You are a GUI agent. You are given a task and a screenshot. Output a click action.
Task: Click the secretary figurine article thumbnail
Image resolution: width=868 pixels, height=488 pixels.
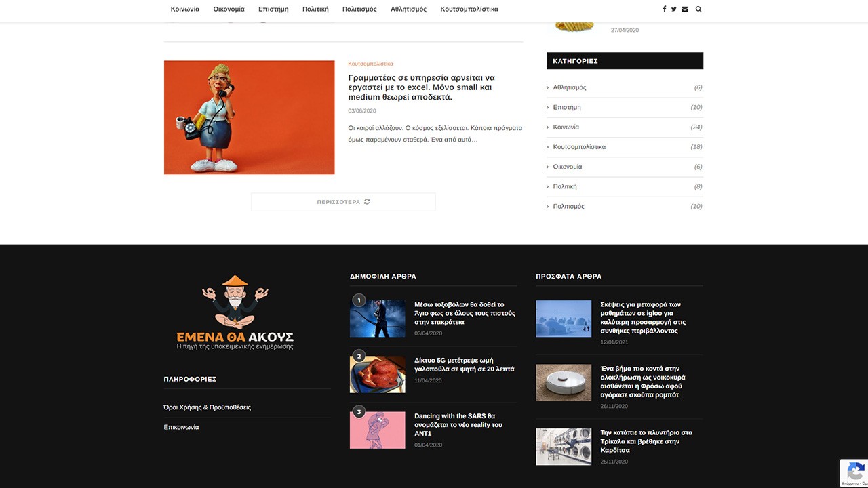(x=249, y=117)
